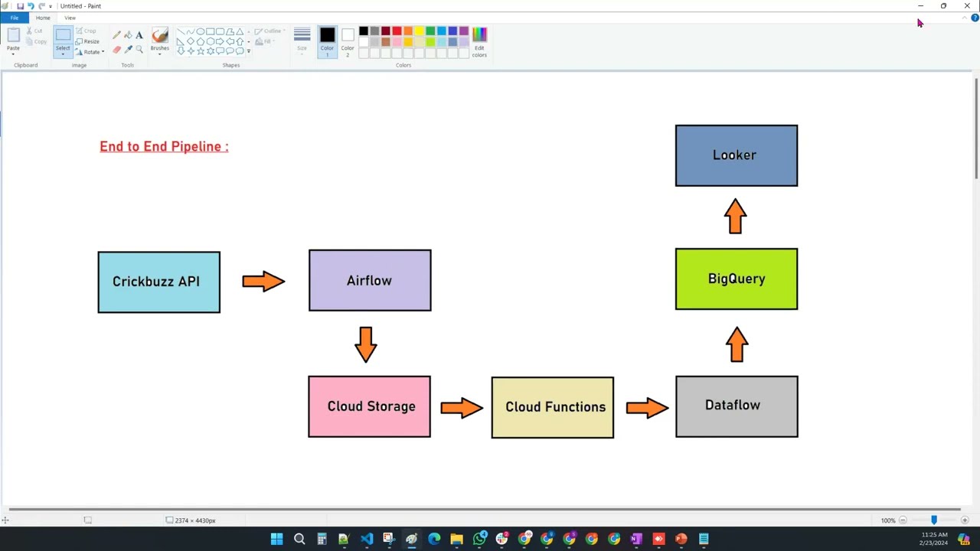Pick the Rounded rectangle shape
980x551 pixels.
pos(220,31)
